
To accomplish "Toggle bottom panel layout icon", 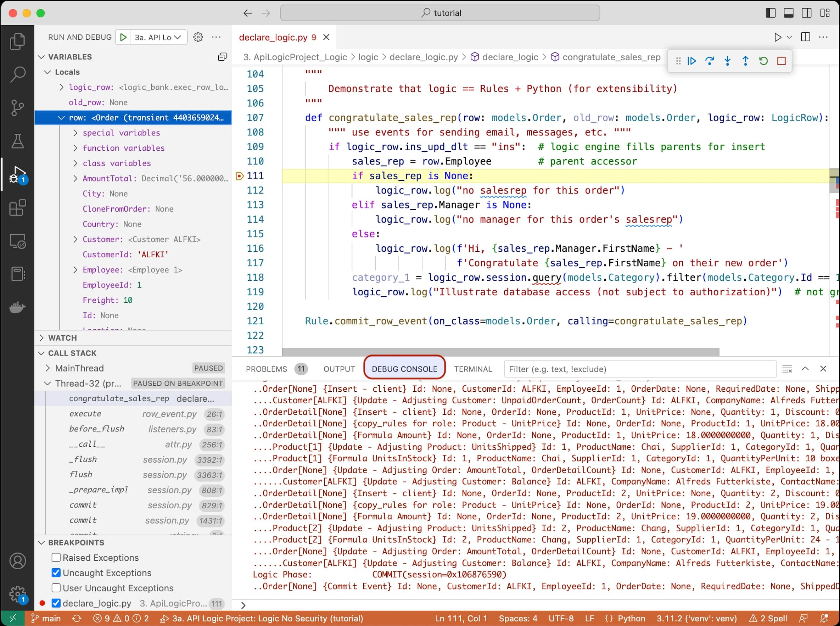I will 789,13.
